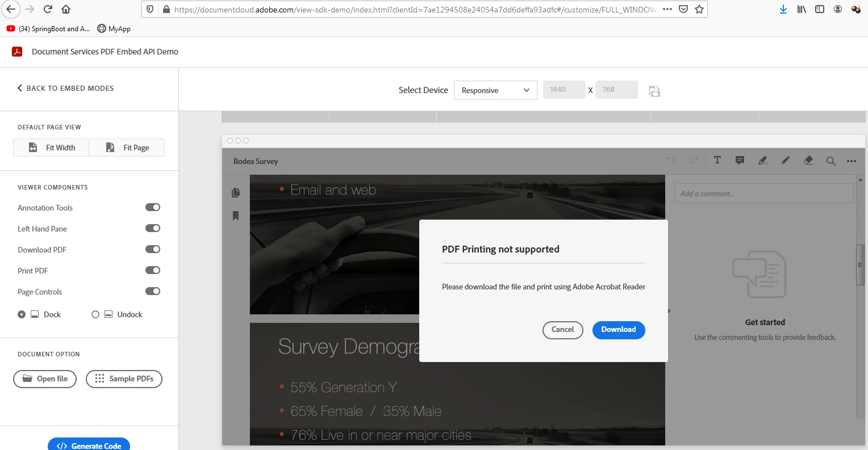Click the redo arrow in viewer toolbar
The width and height of the screenshot is (868, 450).
point(694,161)
